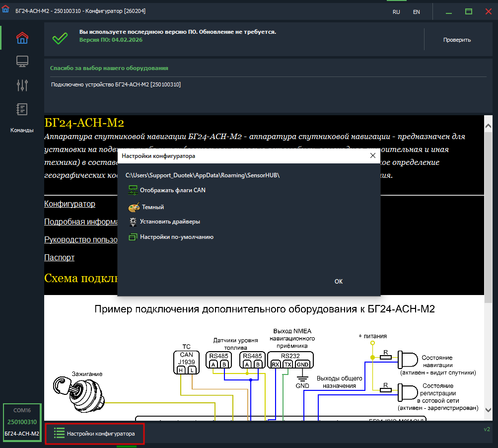Viewport: 498px width, 448px height.
Task: Switch language to EN
Action: (416, 12)
